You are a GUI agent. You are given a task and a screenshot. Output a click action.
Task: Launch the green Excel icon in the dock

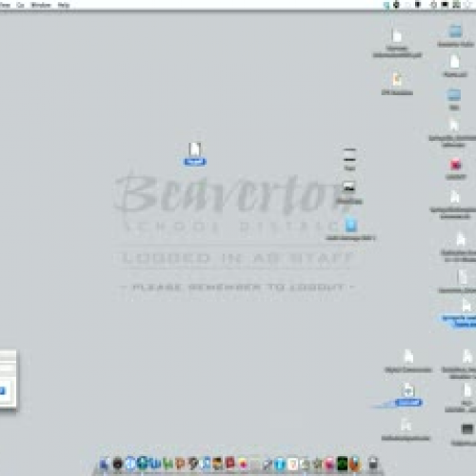(168, 464)
